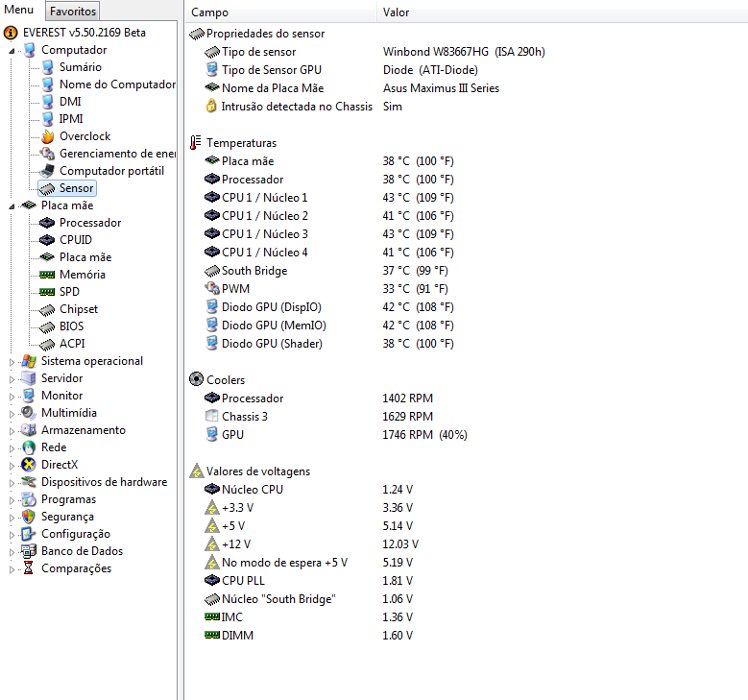Select the SPD memory module icon
The height and width of the screenshot is (700, 748).
point(47,292)
